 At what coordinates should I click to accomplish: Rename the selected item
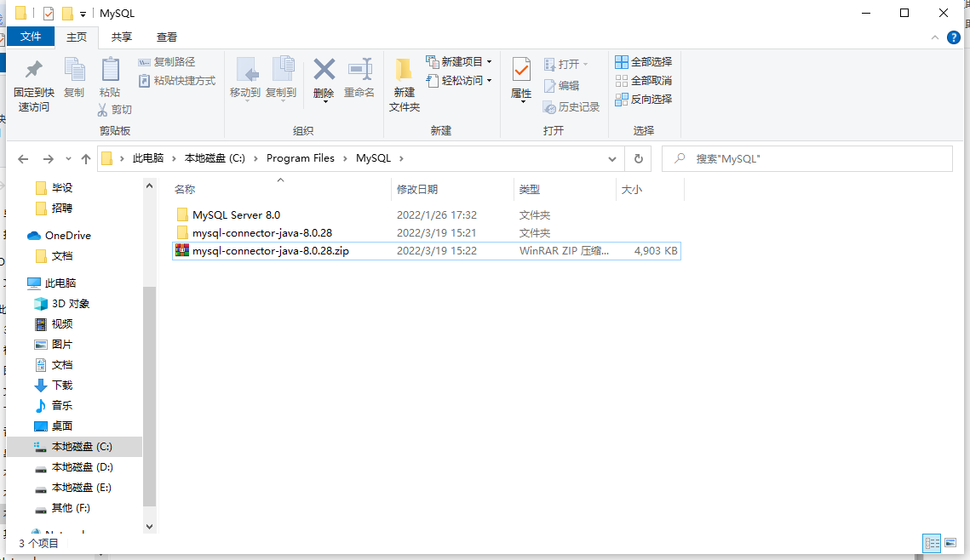359,78
